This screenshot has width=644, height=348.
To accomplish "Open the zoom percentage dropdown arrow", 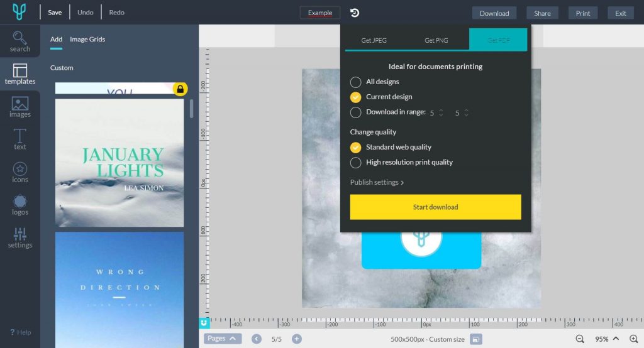I will point(616,339).
